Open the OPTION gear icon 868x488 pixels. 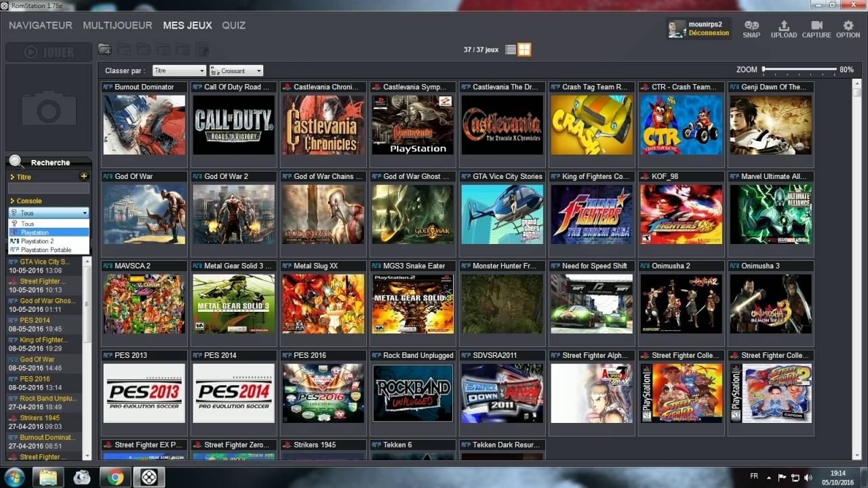[848, 28]
